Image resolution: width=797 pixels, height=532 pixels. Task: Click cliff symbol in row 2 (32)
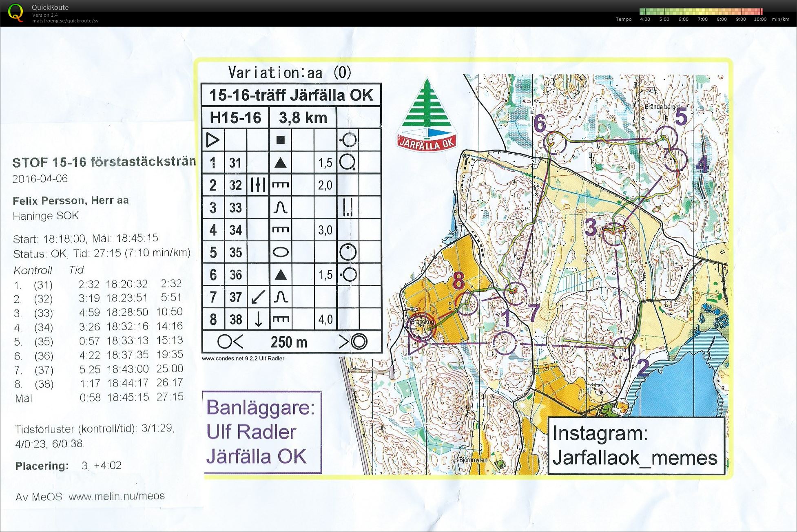pyautogui.click(x=280, y=185)
